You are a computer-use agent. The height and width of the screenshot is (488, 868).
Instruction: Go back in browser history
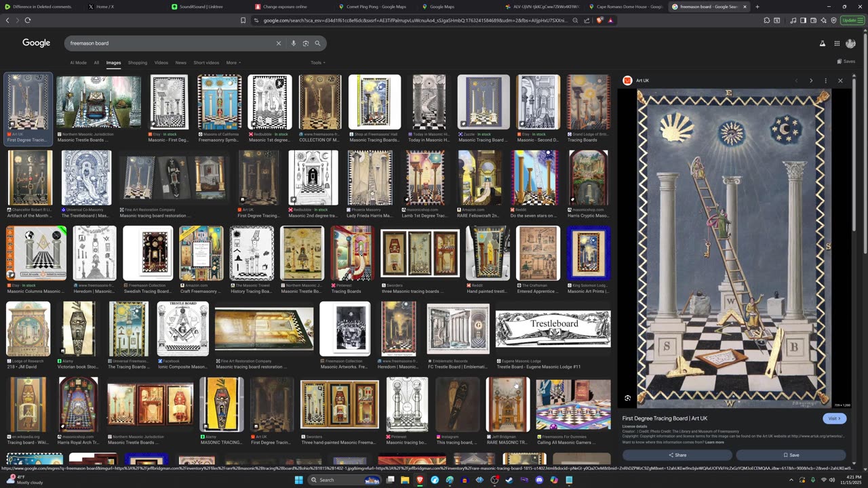[x=7, y=20]
